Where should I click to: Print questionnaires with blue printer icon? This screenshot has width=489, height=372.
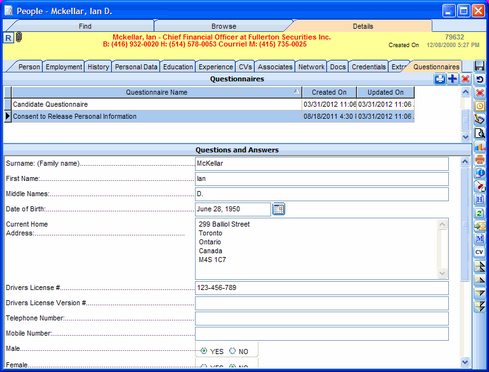(x=440, y=79)
